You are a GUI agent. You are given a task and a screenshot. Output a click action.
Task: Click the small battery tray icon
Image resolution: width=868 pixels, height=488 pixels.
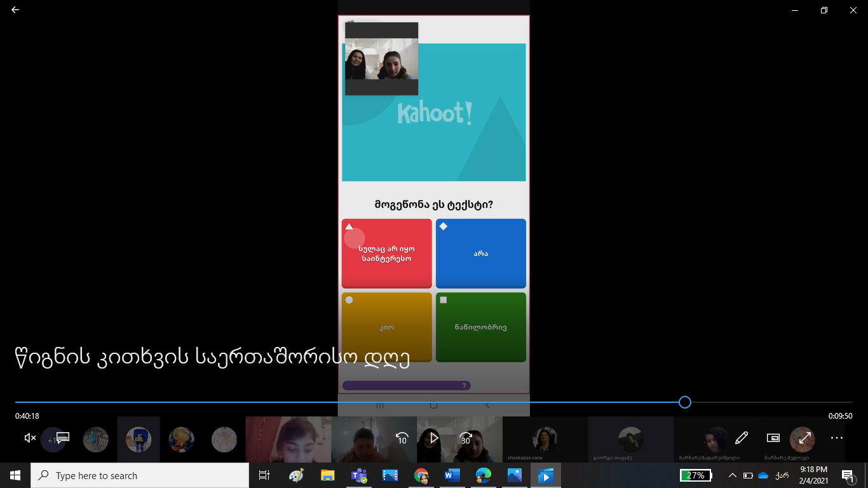click(748, 475)
